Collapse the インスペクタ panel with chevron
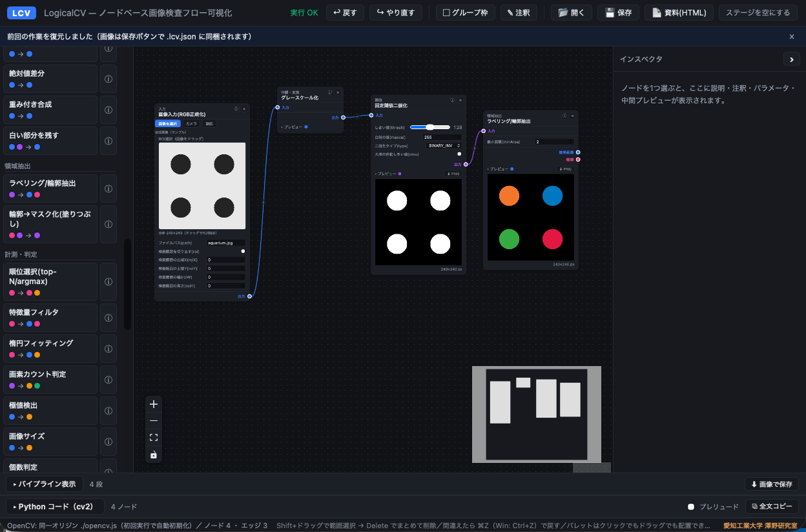This screenshot has width=806, height=532. (x=791, y=59)
